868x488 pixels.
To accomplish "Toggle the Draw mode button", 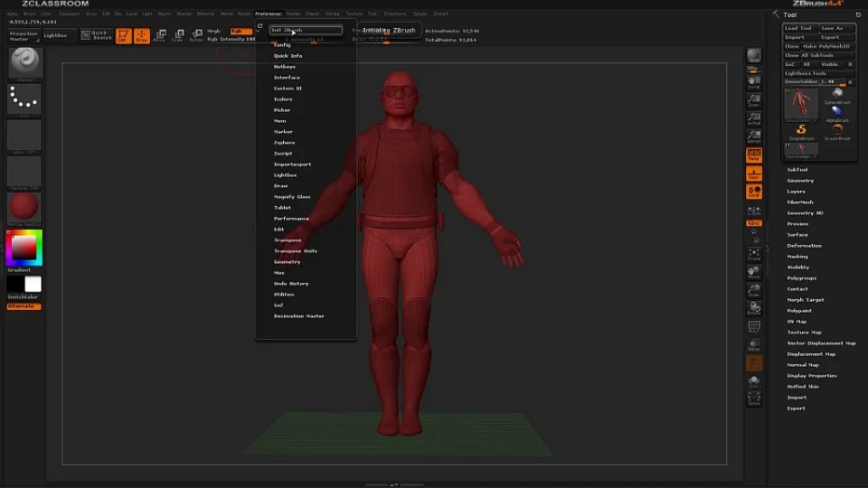I will (x=141, y=36).
